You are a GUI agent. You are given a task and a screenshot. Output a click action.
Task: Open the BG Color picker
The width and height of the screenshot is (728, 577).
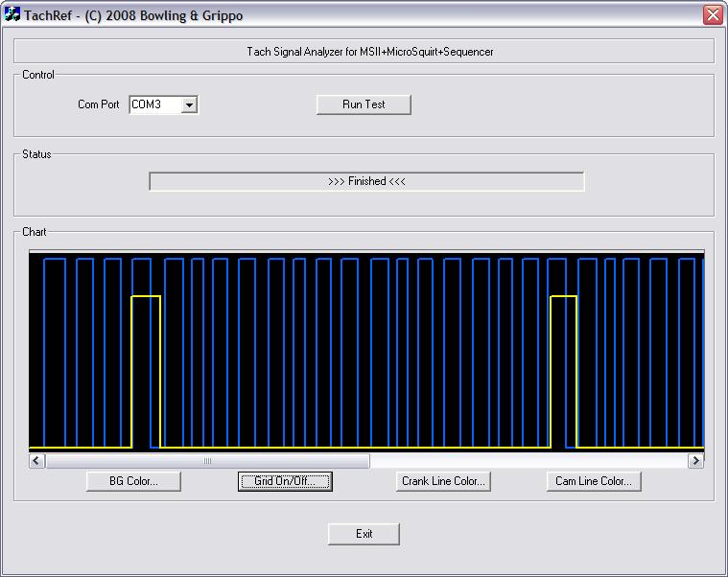click(134, 481)
